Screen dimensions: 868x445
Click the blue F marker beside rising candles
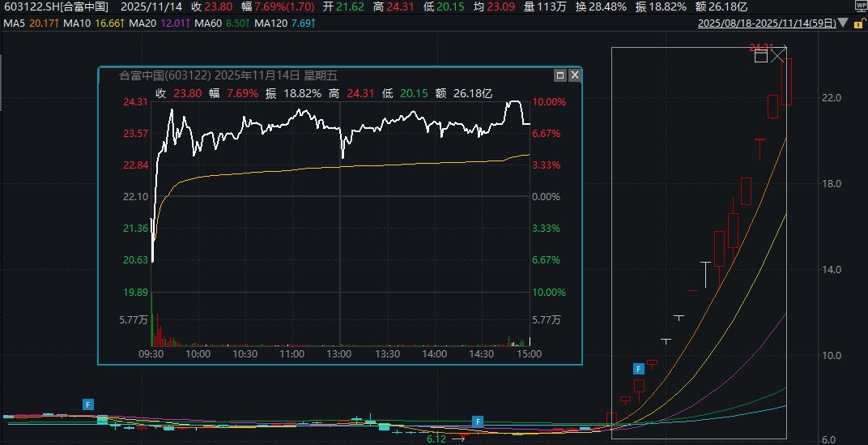(638, 369)
